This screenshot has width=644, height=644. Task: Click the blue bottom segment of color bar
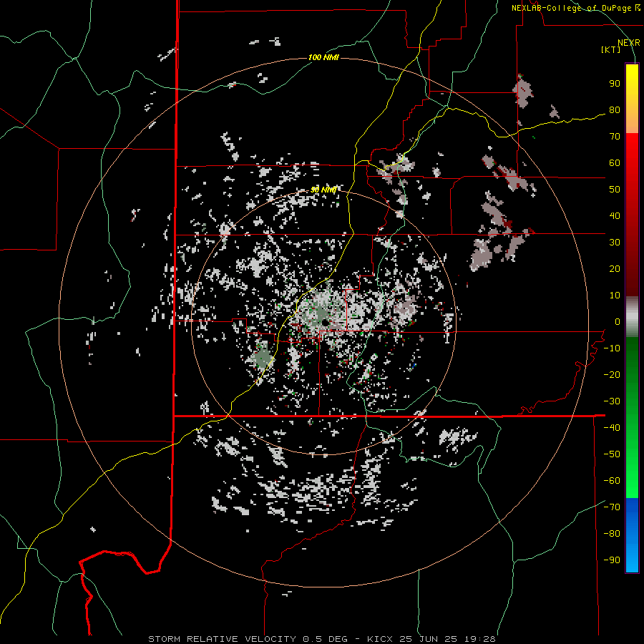tap(632, 535)
